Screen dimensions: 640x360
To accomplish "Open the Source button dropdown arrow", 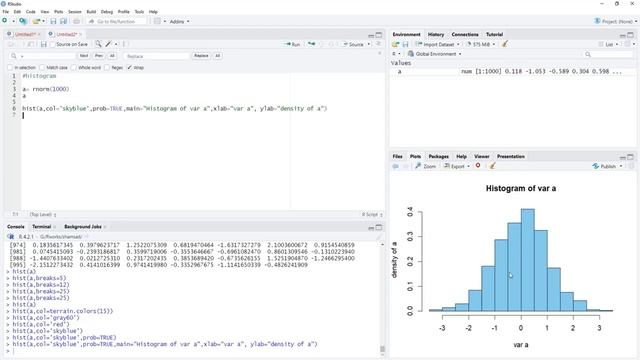I will [369, 44].
